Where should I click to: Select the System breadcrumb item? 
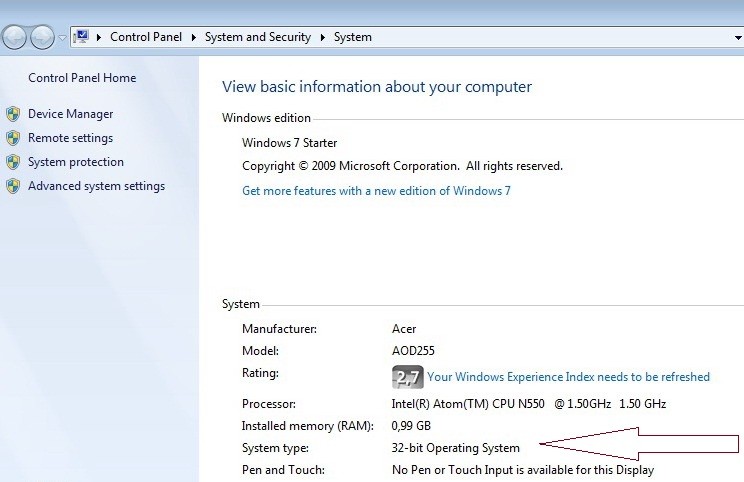(353, 37)
